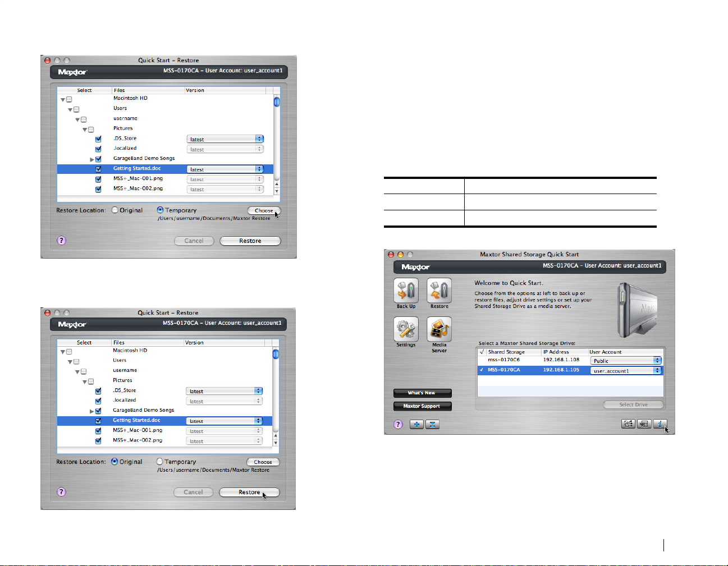
Task: Open the Back Up icon in Quick Start
Action: 406,291
